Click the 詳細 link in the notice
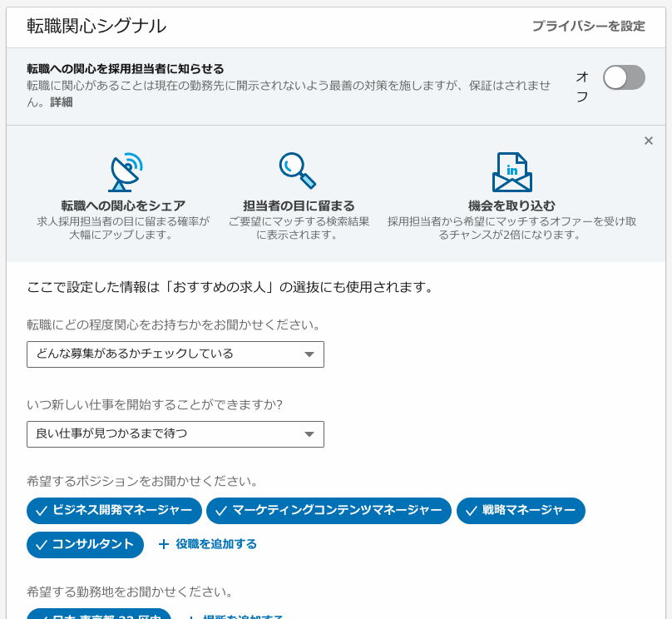The height and width of the screenshot is (619, 672). pyautogui.click(x=62, y=102)
